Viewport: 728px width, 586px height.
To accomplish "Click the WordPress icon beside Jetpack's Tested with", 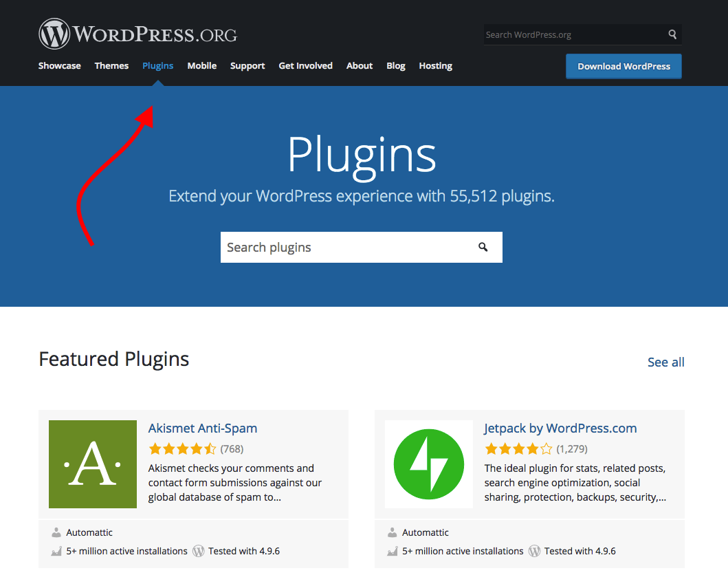I will pos(534,551).
